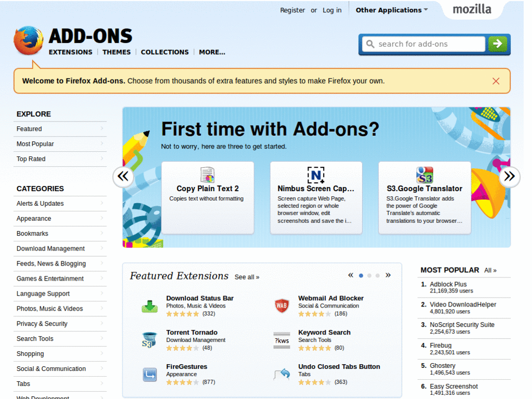Click Download Status Bar green arrow icon

[x=149, y=306]
